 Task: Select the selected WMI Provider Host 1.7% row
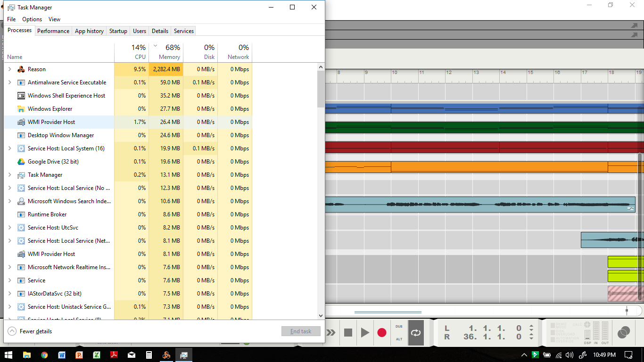(x=128, y=122)
